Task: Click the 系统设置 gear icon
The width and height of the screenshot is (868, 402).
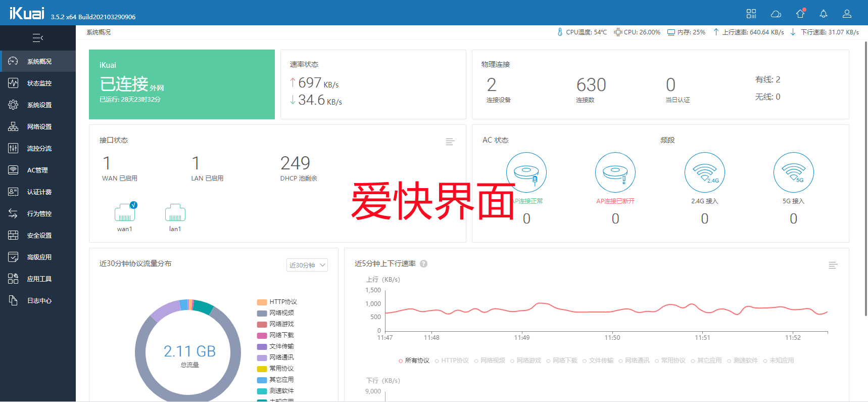Action: 13,105
